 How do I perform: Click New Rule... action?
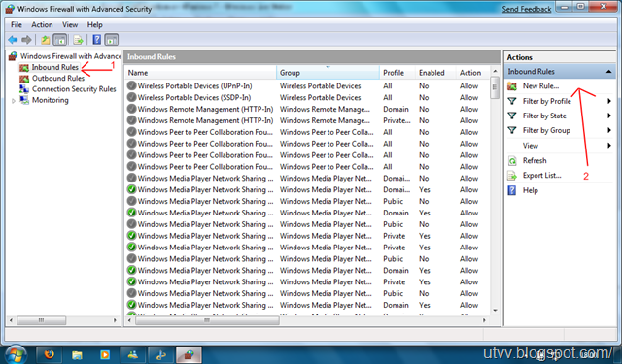click(x=540, y=86)
